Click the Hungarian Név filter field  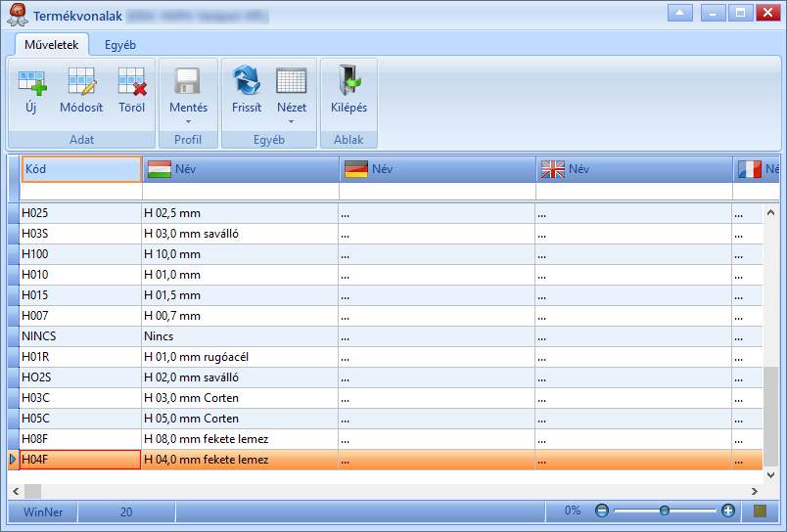241,191
